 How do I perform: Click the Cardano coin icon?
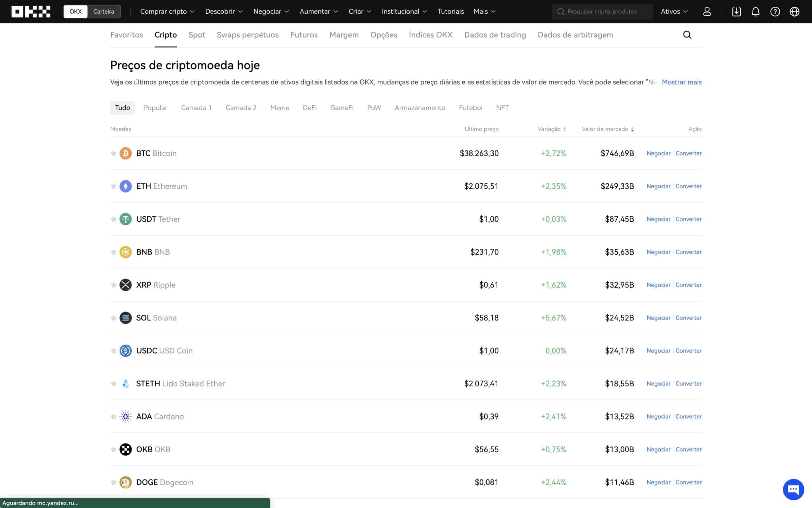pyautogui.click(x=126, y=417)
